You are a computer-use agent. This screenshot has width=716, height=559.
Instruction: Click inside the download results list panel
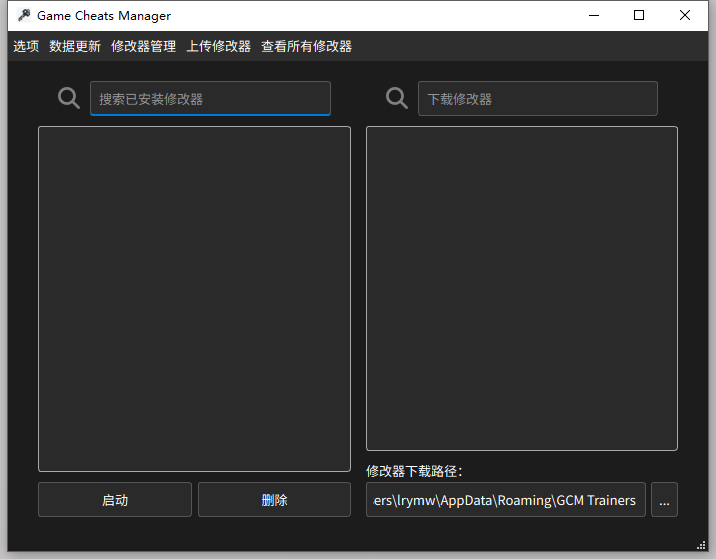tap(521, 288)
